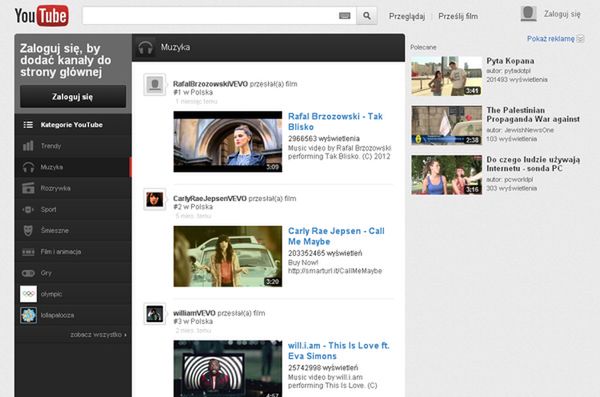This screenshot has width=600, height=397.
Task: Open the olympic channel rings icon
Action: click(28, 294)
